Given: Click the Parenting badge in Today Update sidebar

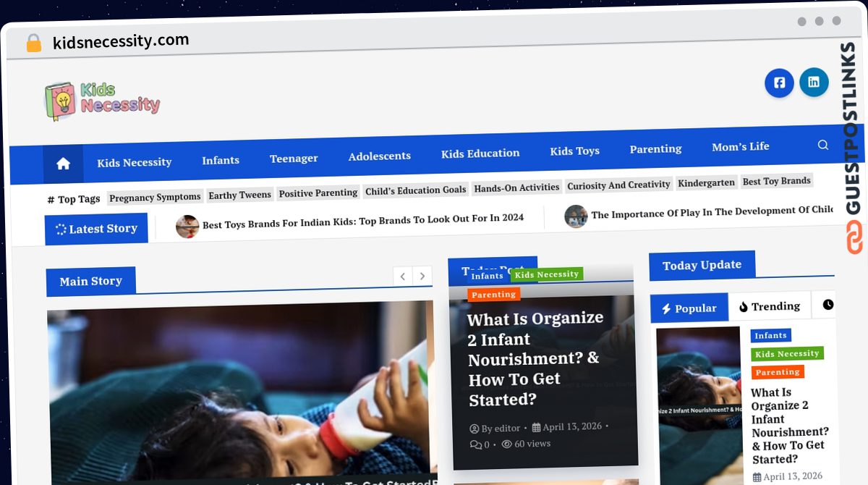Looking at the screenshot, I should (778, 372).
